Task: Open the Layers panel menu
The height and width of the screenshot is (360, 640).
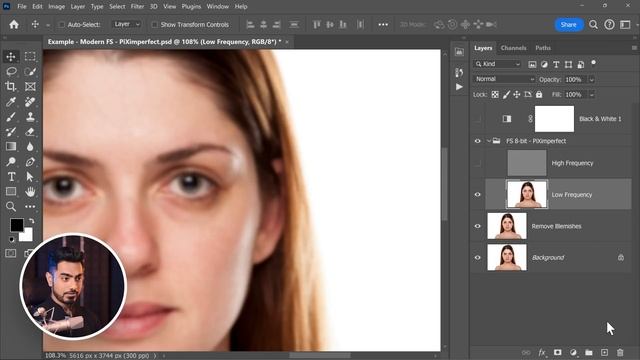Action: 634,48
